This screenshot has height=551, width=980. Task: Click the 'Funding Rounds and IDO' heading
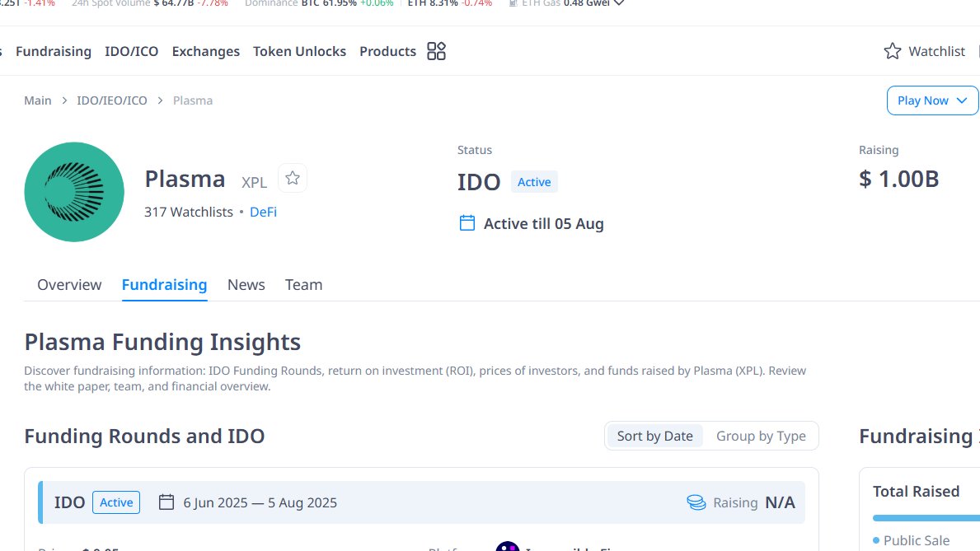pos(144,436)
